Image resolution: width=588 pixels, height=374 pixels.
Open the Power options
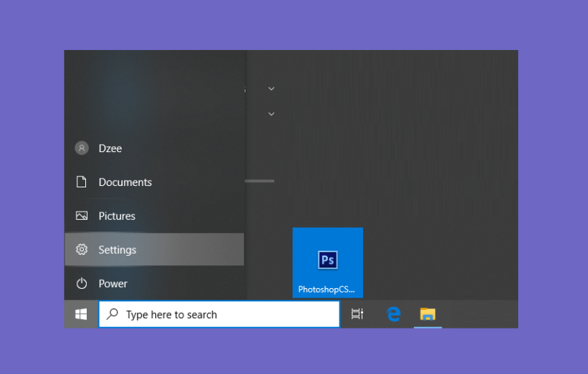tap(154, 284)
